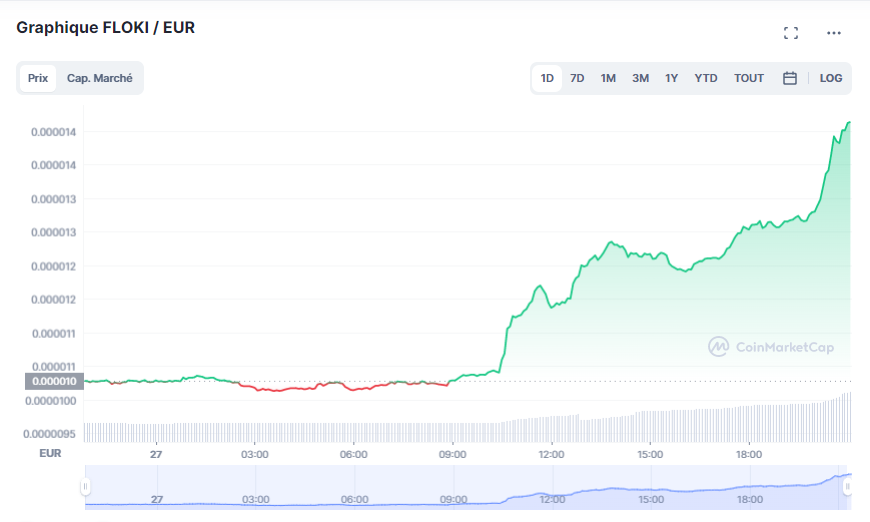870x522 pixels.
Task: Click the 06:00 label on main x-axis
Action: click(353, 454)
